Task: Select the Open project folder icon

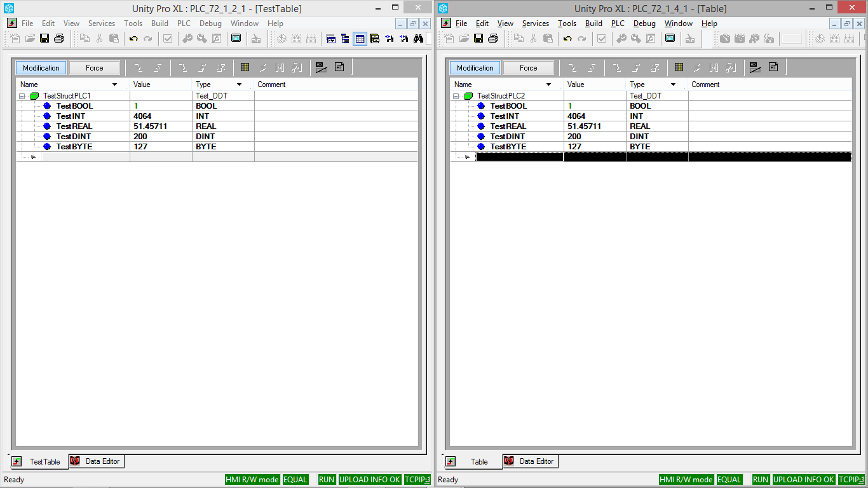Action: [29, 38]
